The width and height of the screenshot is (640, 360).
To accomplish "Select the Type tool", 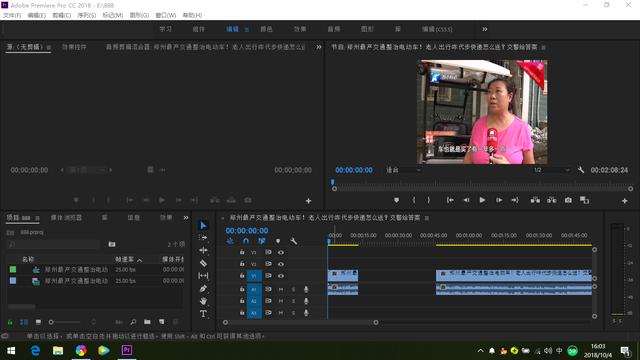I will click(x=203, y=313).
